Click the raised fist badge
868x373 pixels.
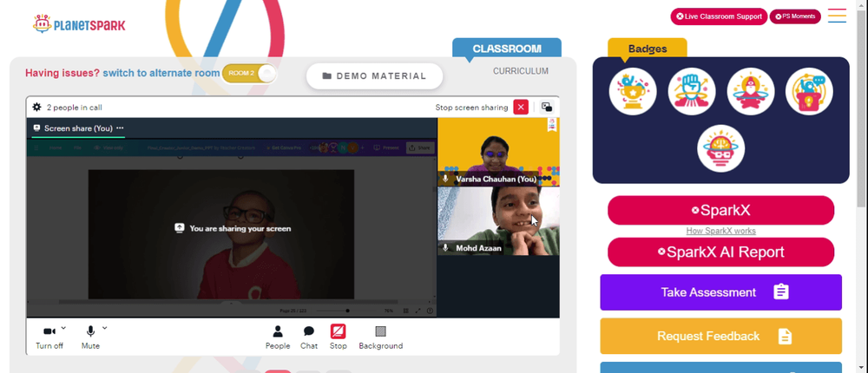692,91
